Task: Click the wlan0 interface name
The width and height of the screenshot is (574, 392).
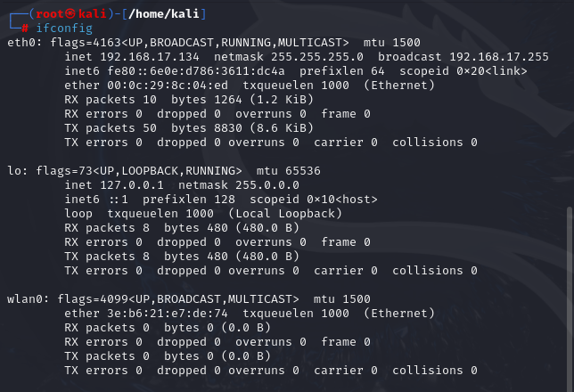Action: tap(25, 299)
